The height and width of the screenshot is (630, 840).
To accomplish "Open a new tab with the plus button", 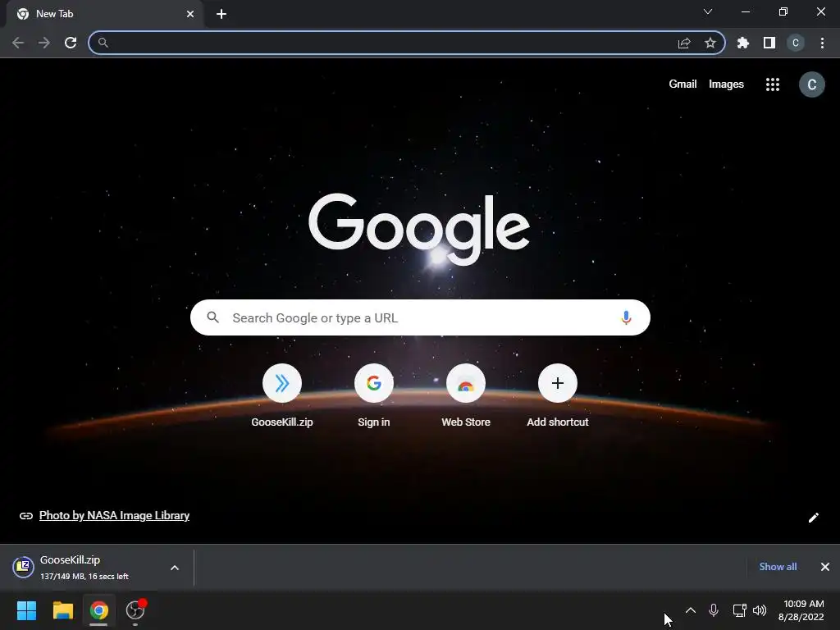I will click(221, 14).
